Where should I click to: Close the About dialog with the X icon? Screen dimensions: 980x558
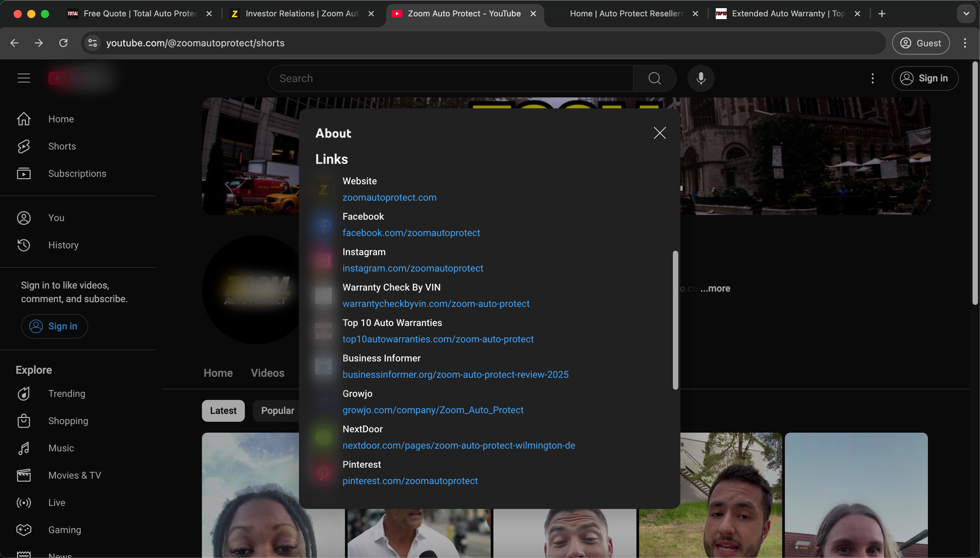click(x=660, y=133)
